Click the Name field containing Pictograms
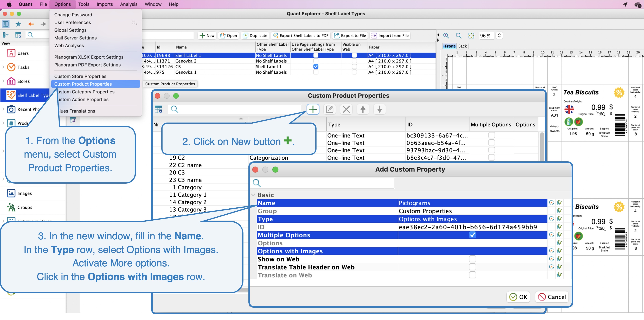The height and width of the screenshot is (320, 644). pos(472,203)
